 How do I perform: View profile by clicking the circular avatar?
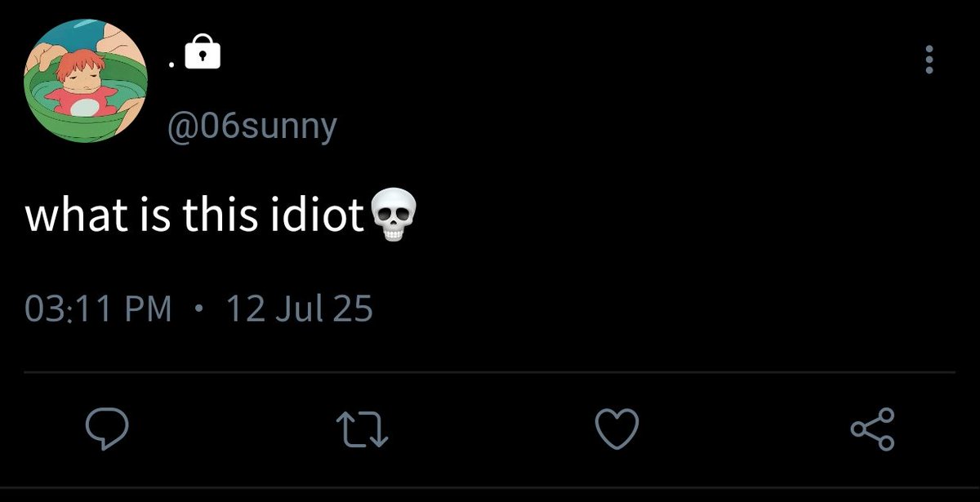pos(87,79)
